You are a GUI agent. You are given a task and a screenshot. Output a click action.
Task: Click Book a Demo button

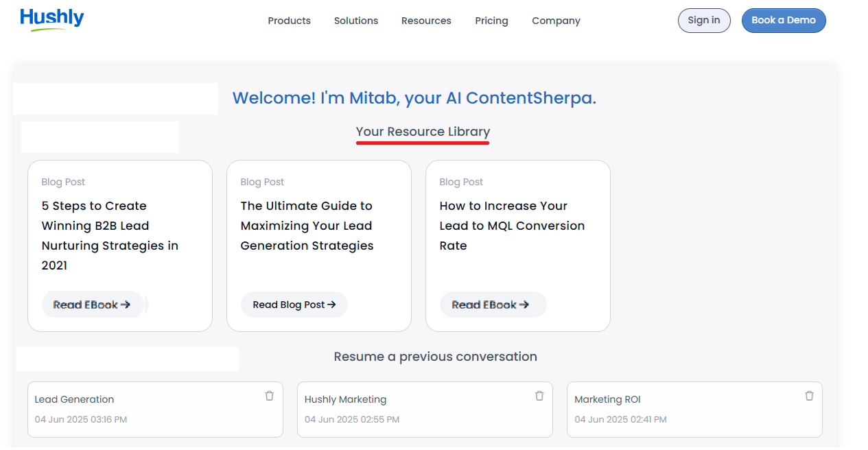tap(784, 21)
